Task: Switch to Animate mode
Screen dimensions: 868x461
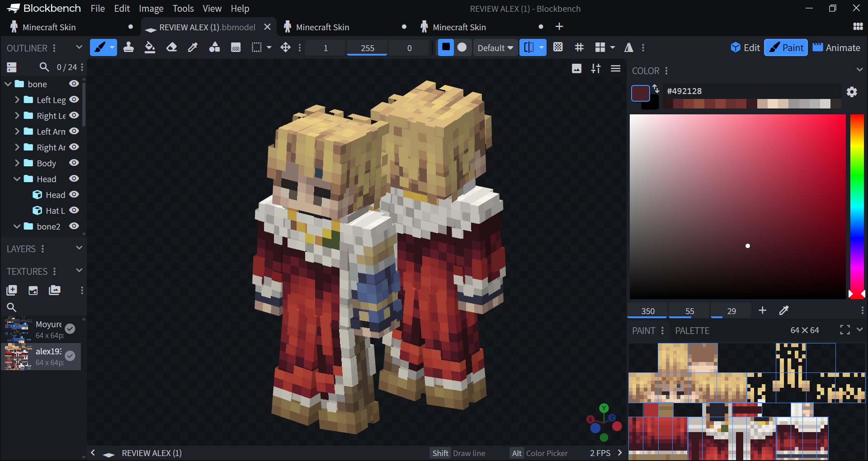Action: [x=836, y=48]
